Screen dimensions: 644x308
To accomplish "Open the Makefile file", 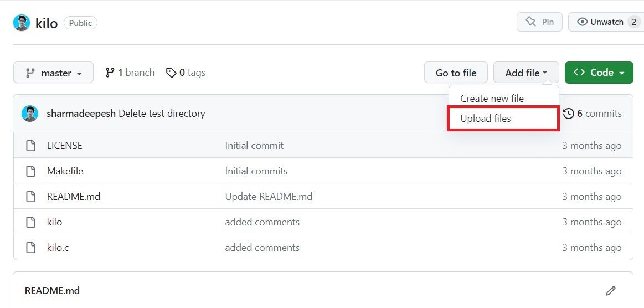I will click(x=65, y=171).
